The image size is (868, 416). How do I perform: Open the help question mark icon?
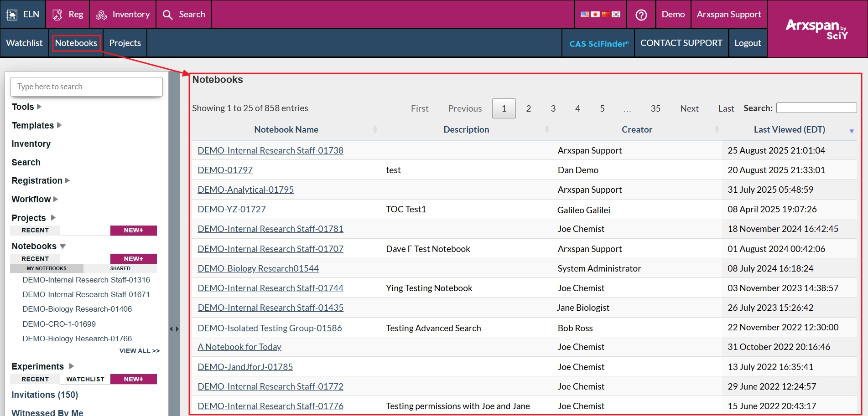click(641, 15)
